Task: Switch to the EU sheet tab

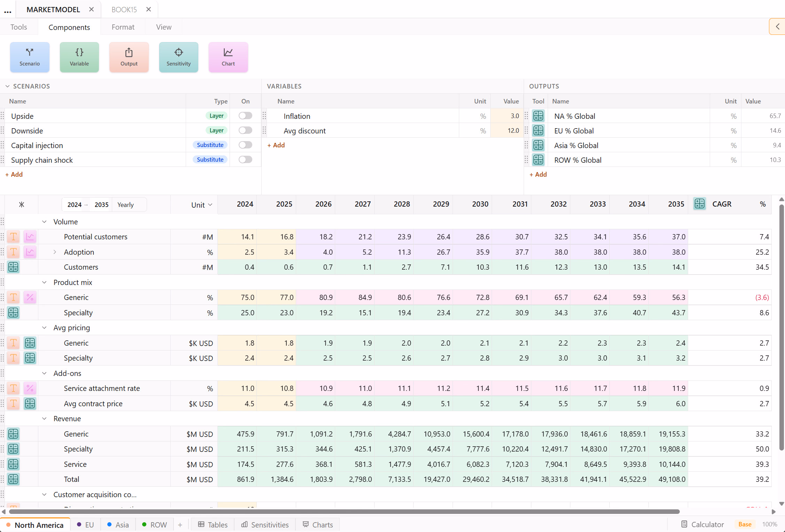Action: click(85, 525)
